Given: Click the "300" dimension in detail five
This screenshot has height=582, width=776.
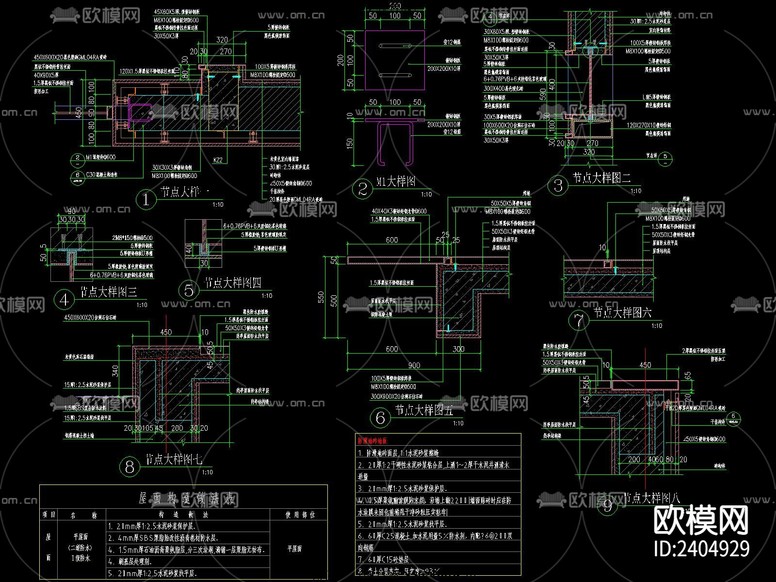Looking at the screenshot, I should [459, 349].
